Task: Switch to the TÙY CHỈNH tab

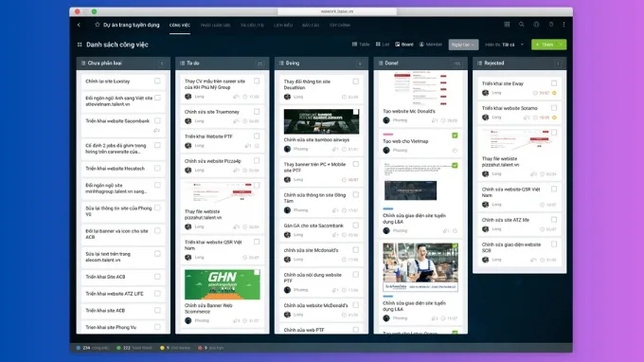Action: (340, 25)
